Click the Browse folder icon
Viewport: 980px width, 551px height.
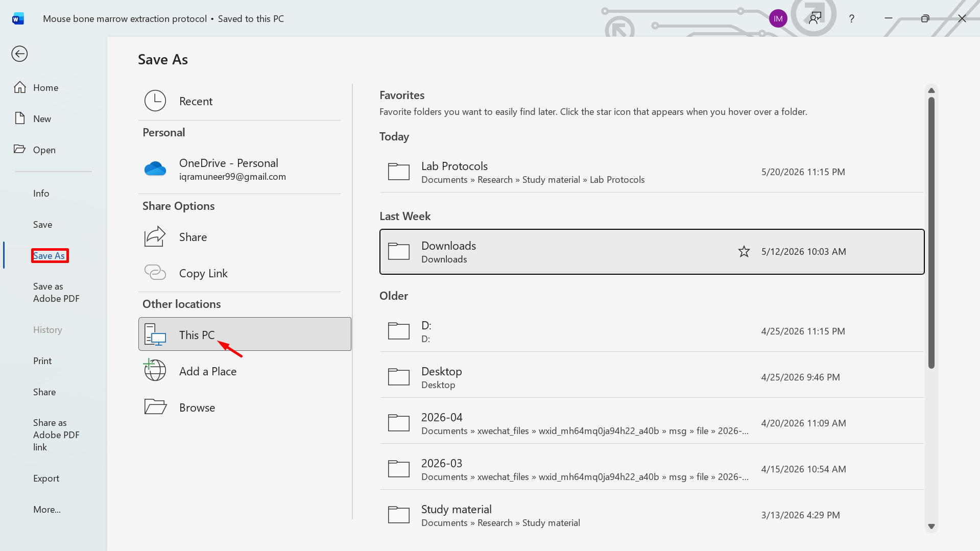click(155, 406)
